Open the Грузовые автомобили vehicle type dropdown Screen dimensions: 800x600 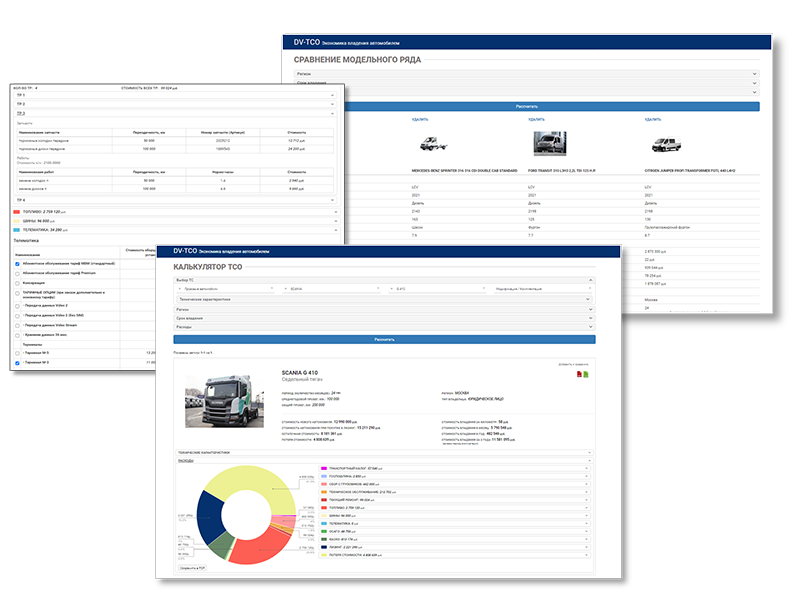click(x=225, y=289)
